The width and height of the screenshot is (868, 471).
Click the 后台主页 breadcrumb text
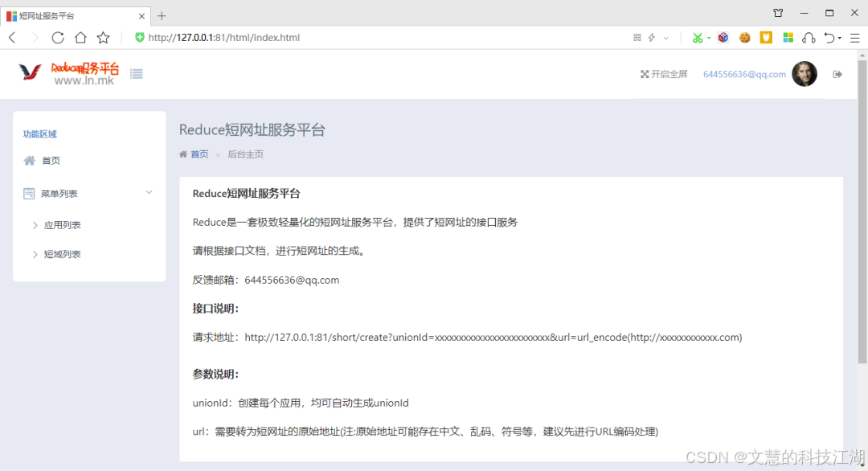(x=246, y=154)
